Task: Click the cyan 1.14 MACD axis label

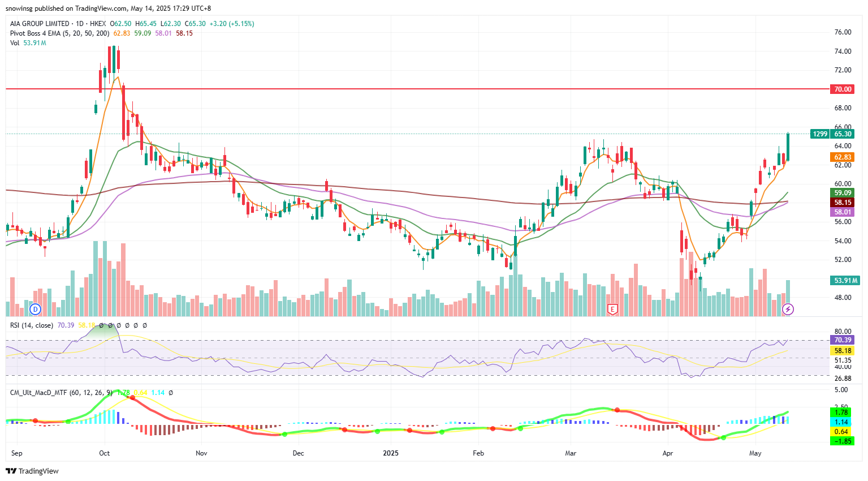Action: 841,422
